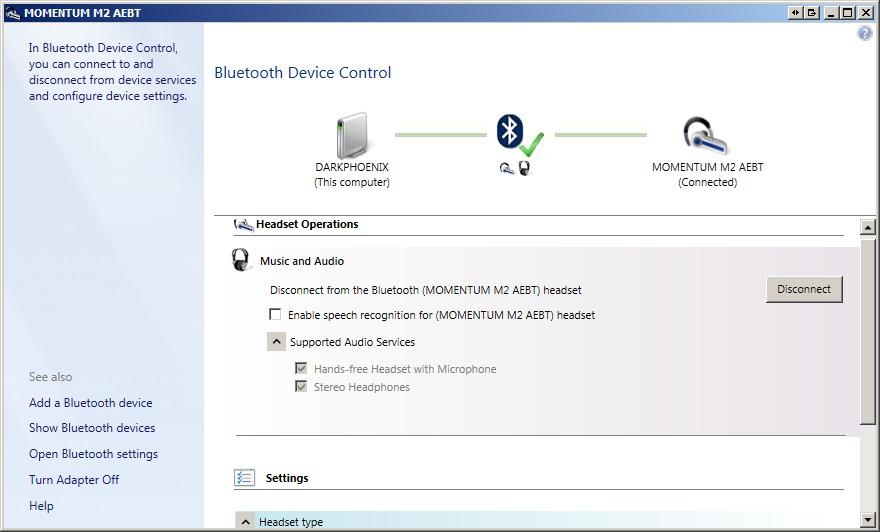Maximize the MOMENTUM M2 AEBT window

(848, 12)
